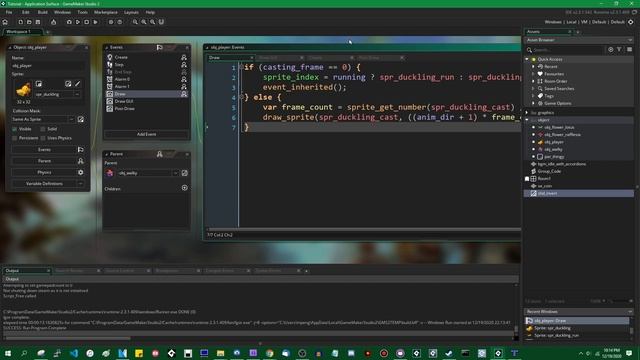Click inherit icon on the Create event
This screenshot has width=640, height=360.
184,58
